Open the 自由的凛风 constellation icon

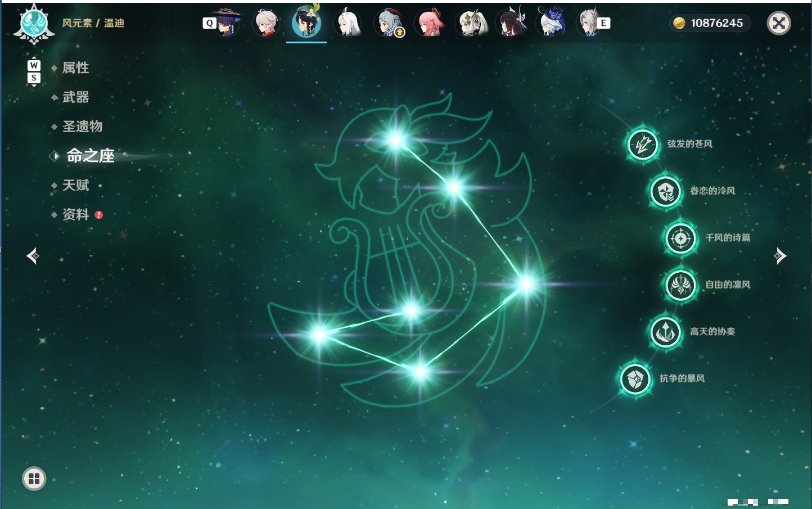(681, 285)
